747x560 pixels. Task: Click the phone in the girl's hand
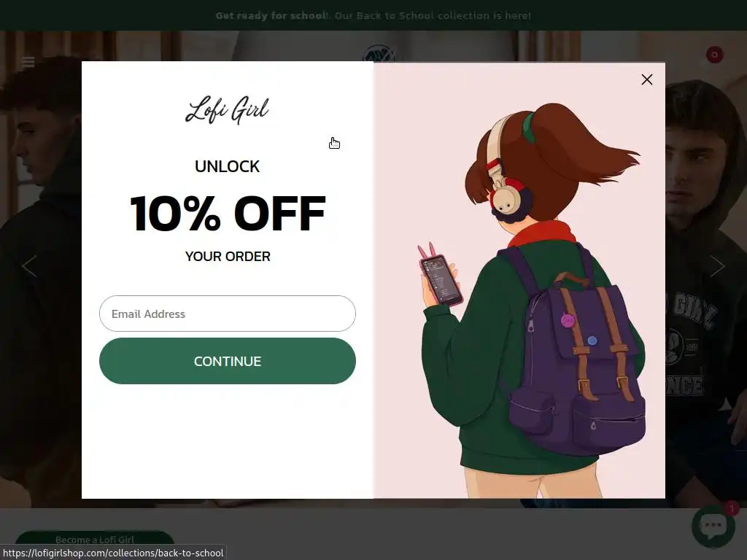point(440,280)
